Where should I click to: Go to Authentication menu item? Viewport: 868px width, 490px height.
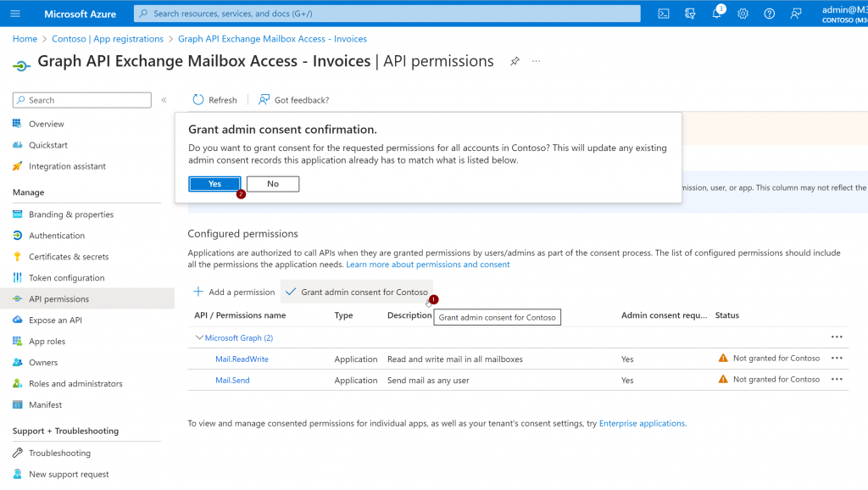click(x=57, y=236)
